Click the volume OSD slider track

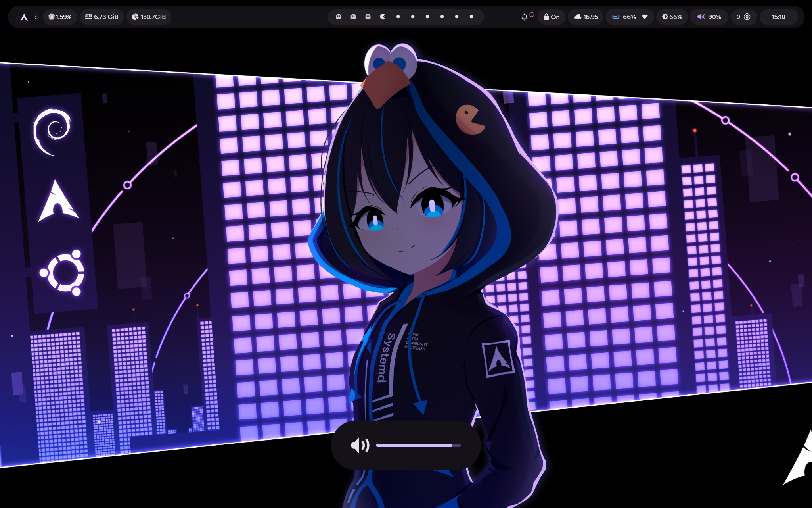[418, 445]
